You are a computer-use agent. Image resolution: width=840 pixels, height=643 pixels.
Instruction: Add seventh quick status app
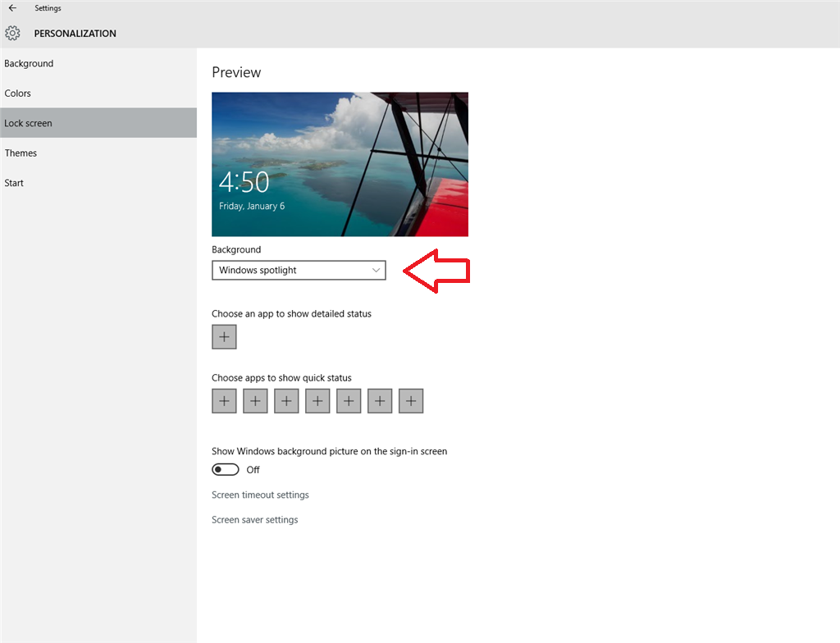point(411,401)
